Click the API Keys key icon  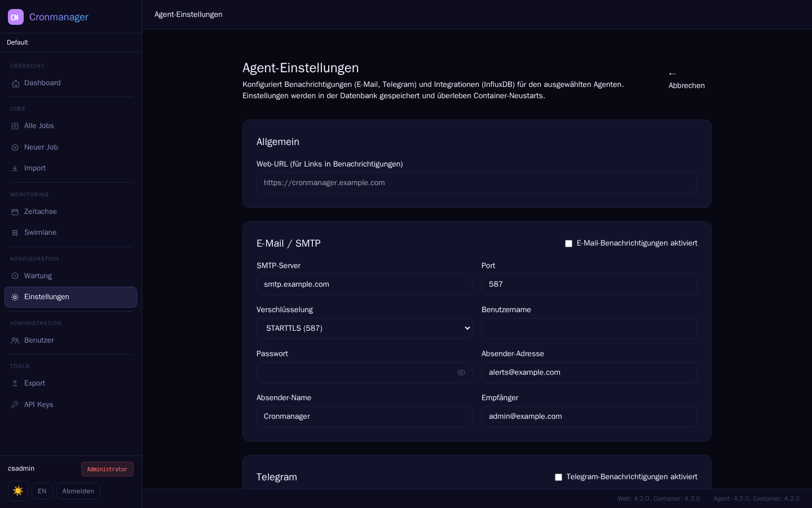click(x=15, y=405)
